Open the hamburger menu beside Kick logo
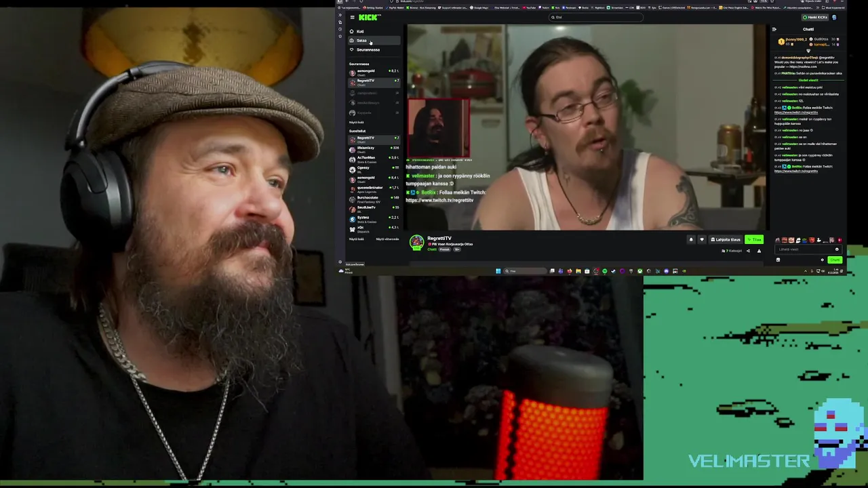The height and width of the screenshot is (488, 868). (x=352, y=18)
